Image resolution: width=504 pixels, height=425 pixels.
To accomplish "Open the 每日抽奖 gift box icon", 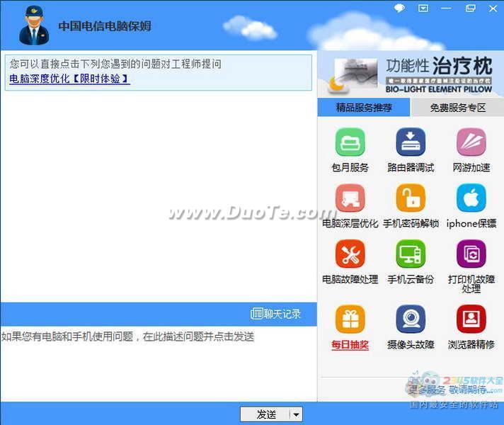I will (x=350, y=319).
